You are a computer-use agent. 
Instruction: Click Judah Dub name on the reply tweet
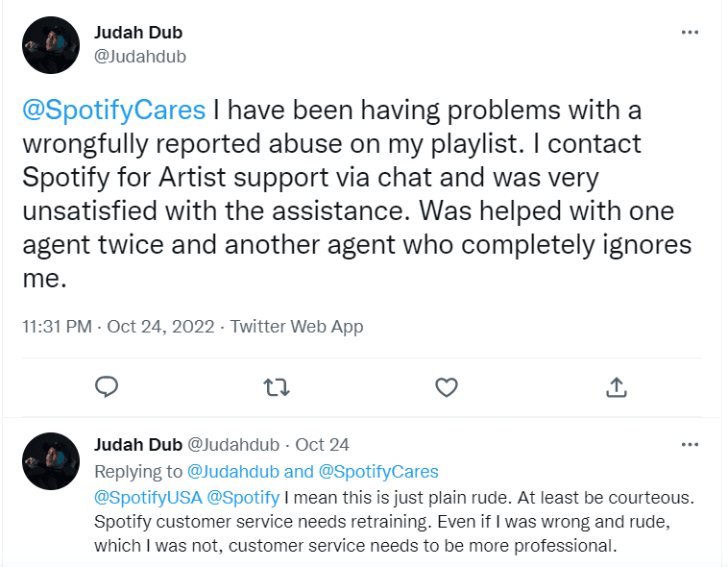point(137,445)
